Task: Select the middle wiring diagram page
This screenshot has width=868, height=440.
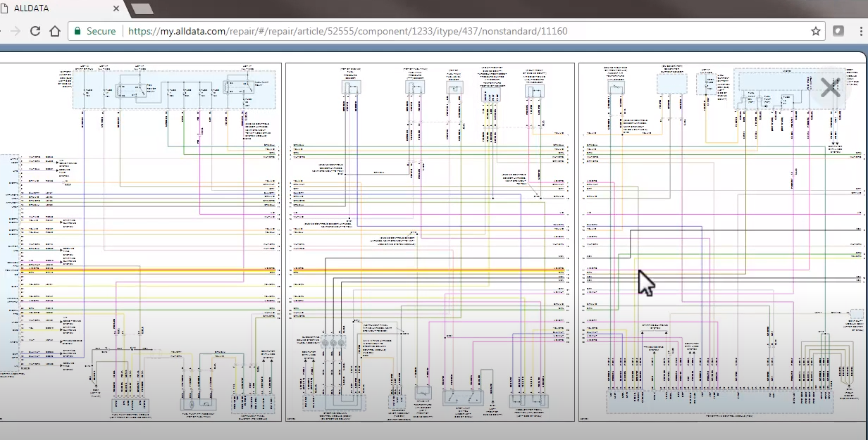Action: 430,242
